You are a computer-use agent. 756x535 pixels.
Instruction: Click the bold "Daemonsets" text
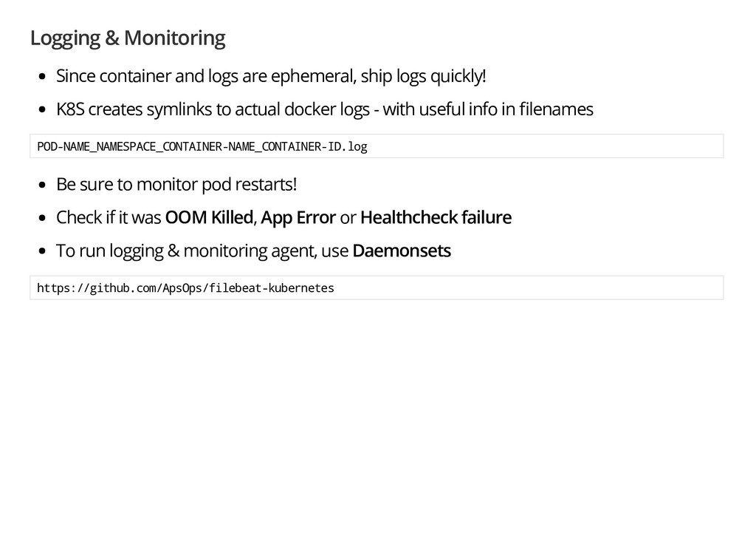[402, 251]
